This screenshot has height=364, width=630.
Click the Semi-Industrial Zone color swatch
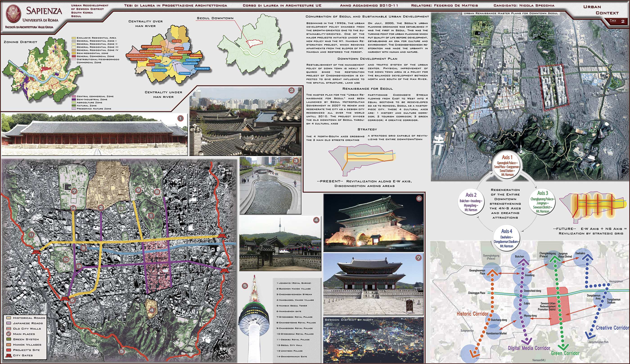pos(74,99)
